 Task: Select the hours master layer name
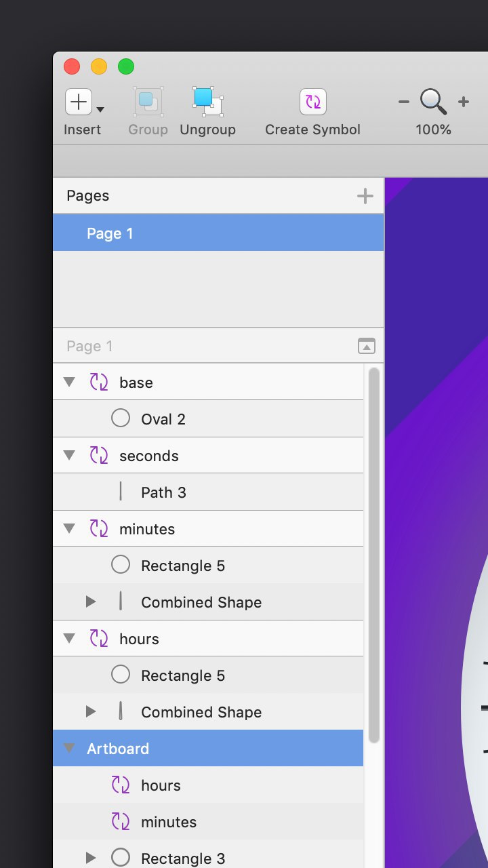[139, 639]
